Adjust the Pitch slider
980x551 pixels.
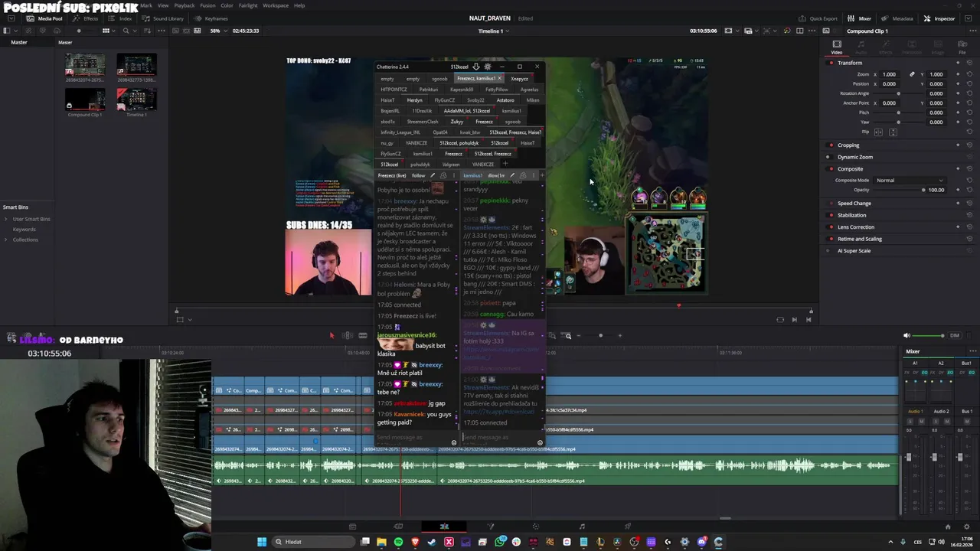pyautogui.click(x=899, y=112)
